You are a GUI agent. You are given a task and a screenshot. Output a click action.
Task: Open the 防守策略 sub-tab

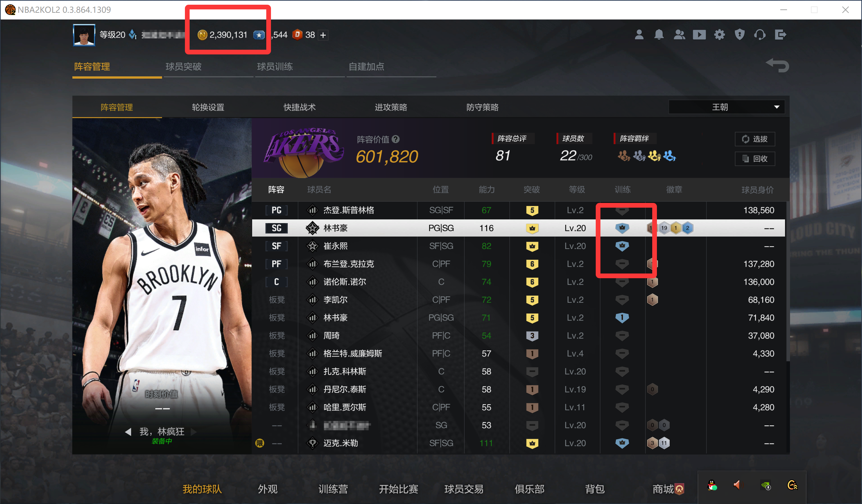(x=482, y=107)
